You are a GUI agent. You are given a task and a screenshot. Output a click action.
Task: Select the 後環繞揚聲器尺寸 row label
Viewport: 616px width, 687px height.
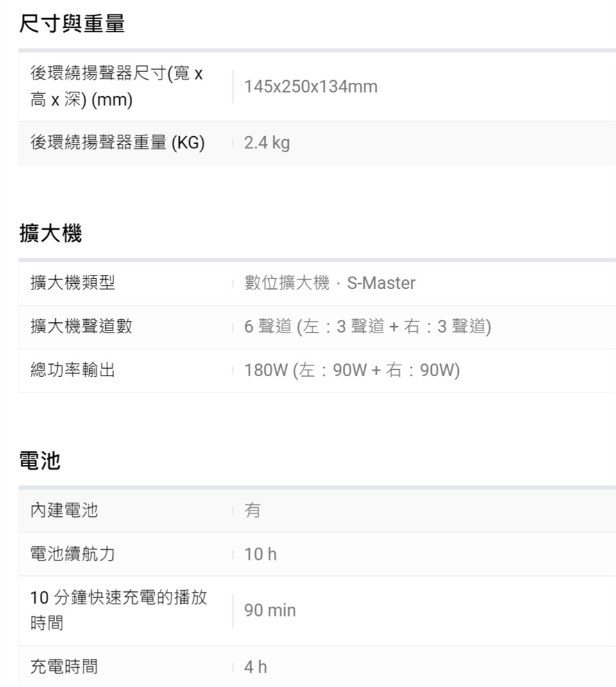click(117, 87)
